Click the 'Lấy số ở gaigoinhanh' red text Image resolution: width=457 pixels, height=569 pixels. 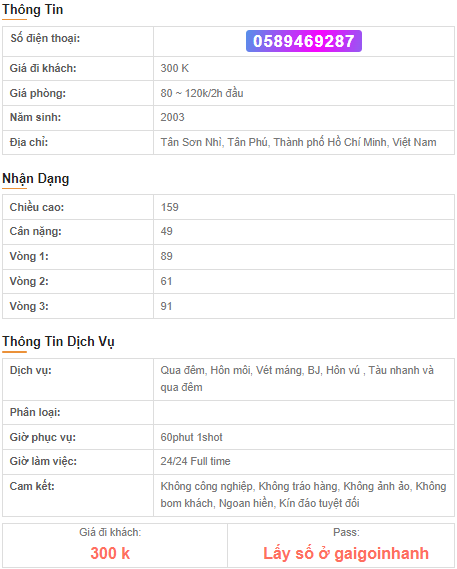[x=346, y=553]
